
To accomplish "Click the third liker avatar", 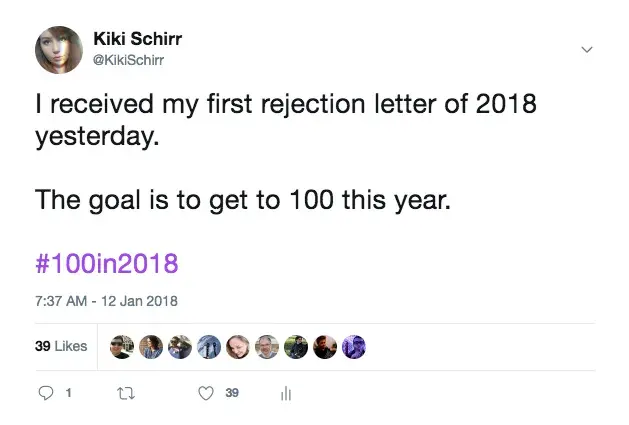I will click(180, 347).
